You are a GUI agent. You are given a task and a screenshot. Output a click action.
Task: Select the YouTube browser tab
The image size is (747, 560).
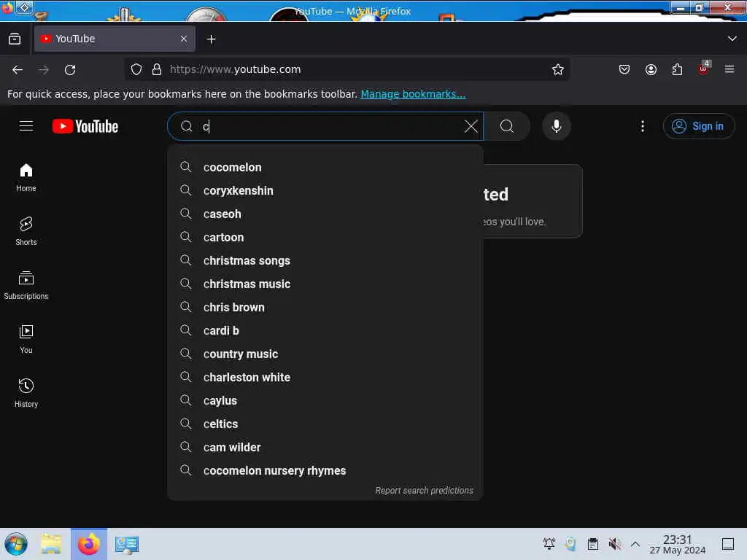(115, 39)
